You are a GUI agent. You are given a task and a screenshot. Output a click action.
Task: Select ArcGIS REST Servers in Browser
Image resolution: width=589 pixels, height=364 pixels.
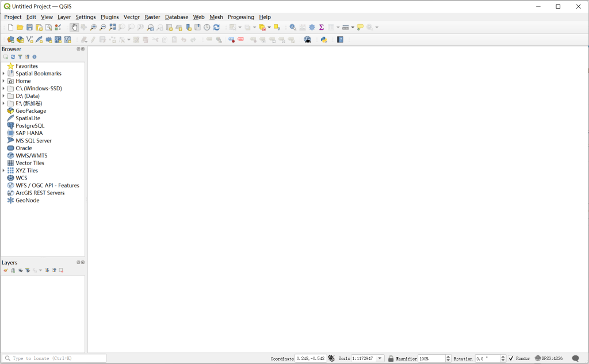point(40,193)
